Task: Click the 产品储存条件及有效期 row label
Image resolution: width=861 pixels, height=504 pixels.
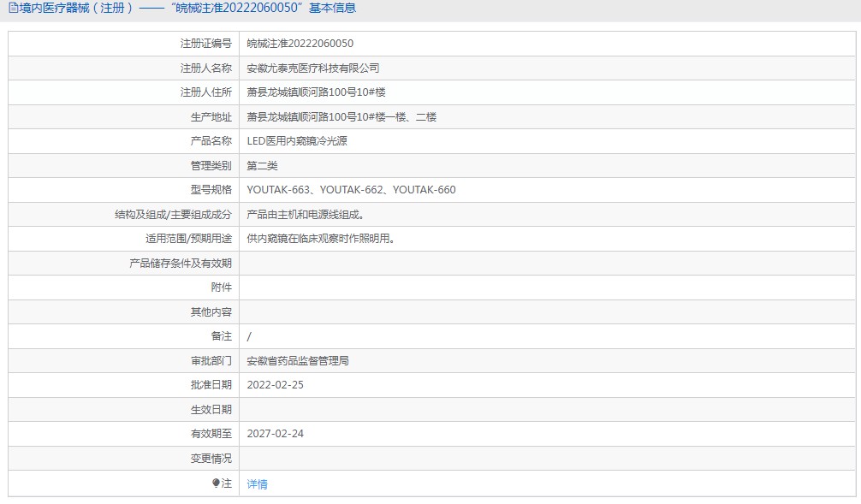Action: coord(180,264)
